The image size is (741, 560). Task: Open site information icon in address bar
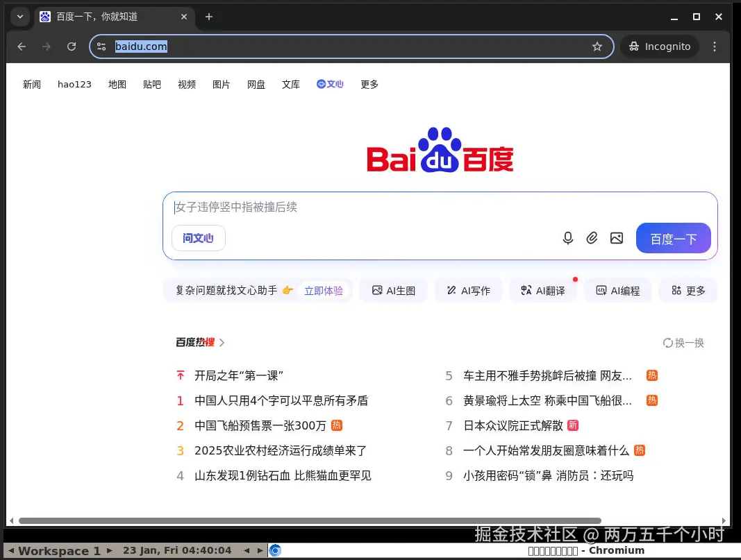(101, 46)
